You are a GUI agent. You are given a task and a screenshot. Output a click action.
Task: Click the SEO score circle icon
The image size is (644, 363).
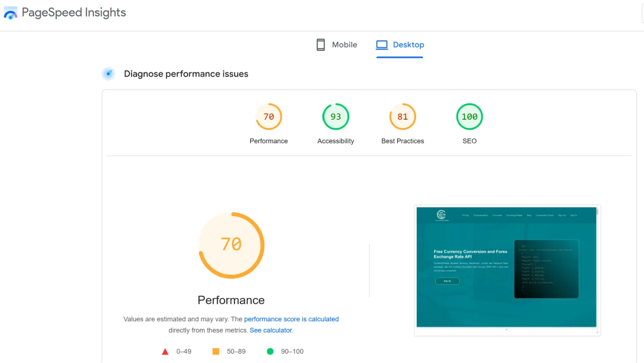tap(469, 116)
